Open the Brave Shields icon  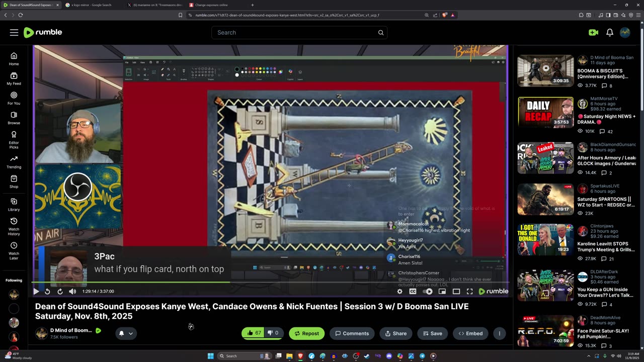point(445,15)
